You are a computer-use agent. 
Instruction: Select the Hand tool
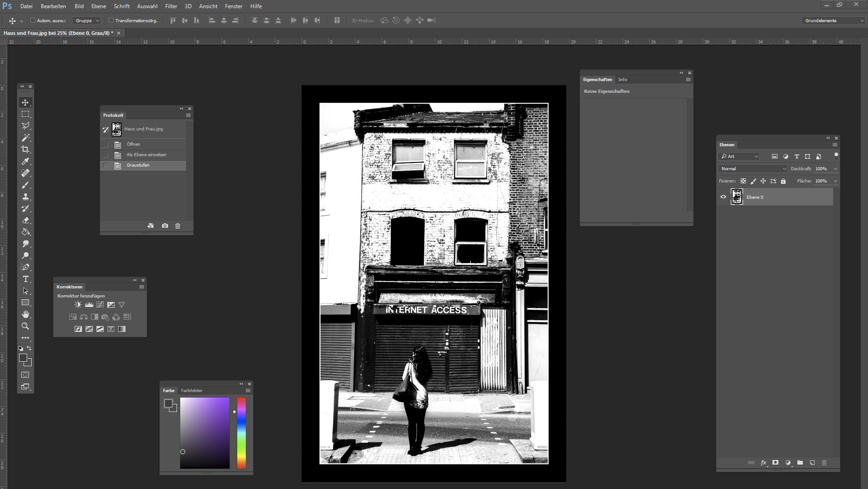pyautogui.click(x=25, y=314)
